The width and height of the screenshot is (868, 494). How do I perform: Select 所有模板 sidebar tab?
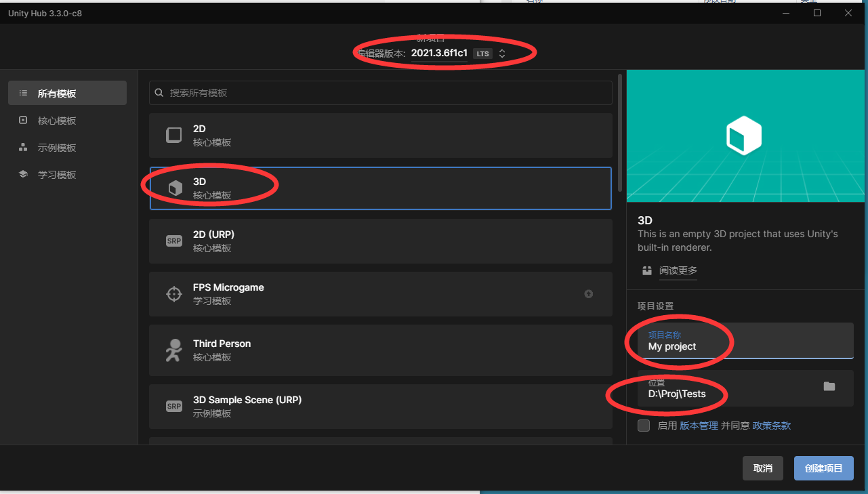click(67, 93)
